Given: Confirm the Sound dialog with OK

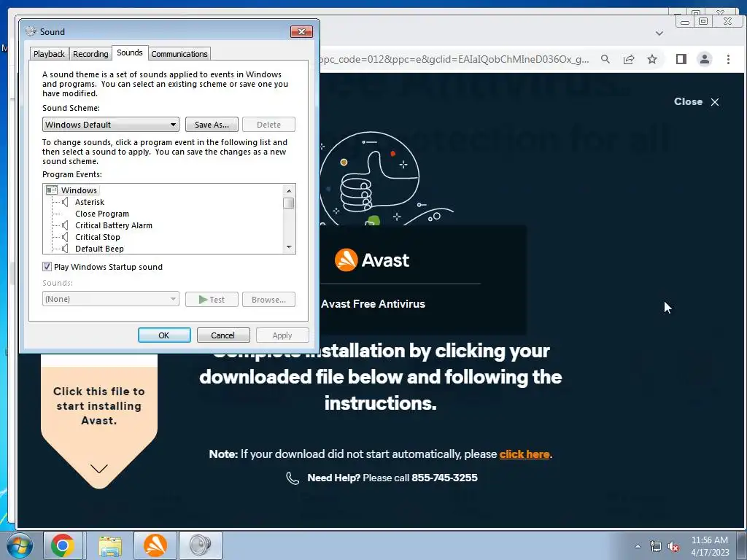Looking at the screenshot, I should tap(164, 335).
